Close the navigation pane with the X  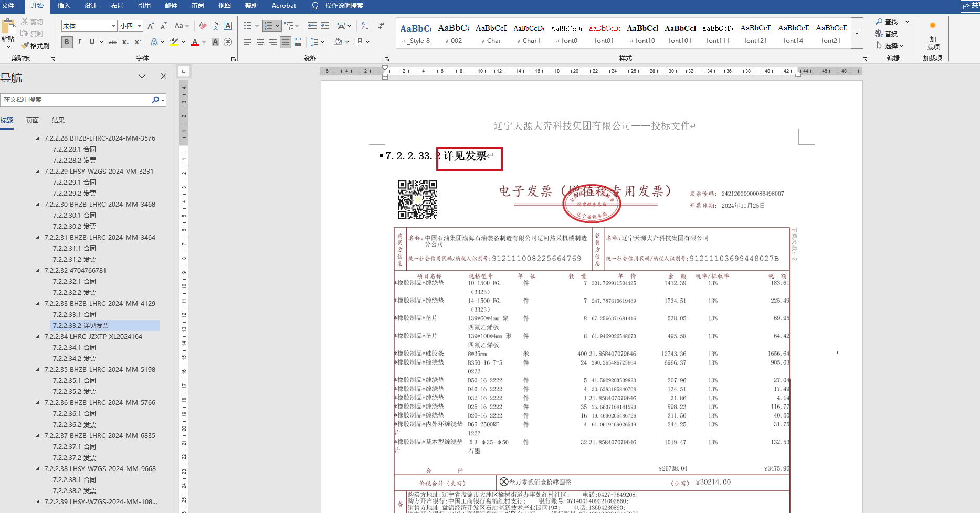[x=164, y=76]
